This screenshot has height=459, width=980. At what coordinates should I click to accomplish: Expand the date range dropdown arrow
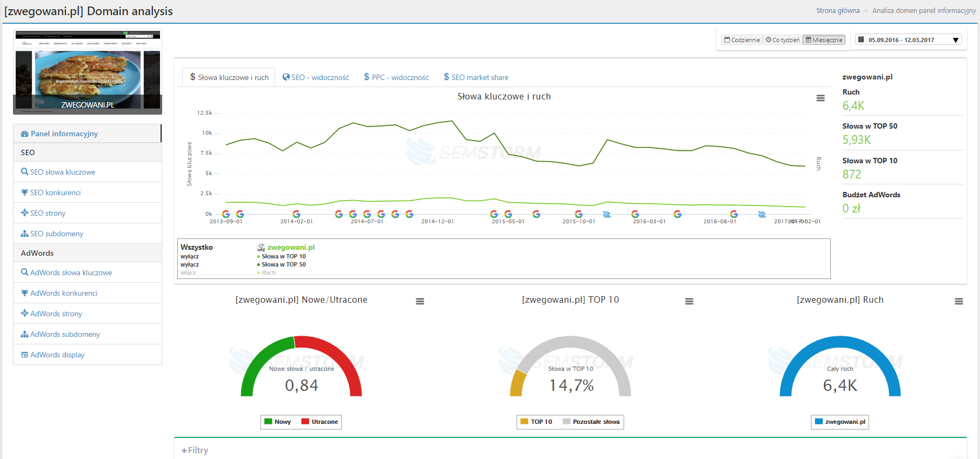[955, 40]
